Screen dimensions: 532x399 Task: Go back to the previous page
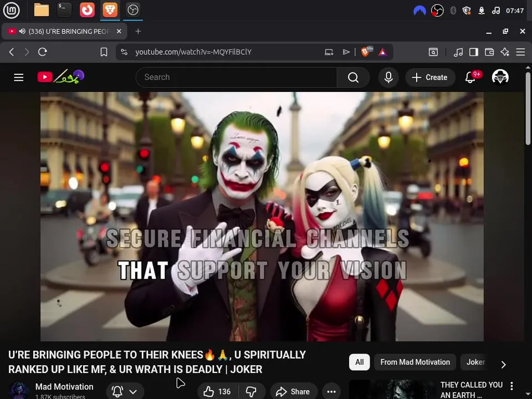12,52
